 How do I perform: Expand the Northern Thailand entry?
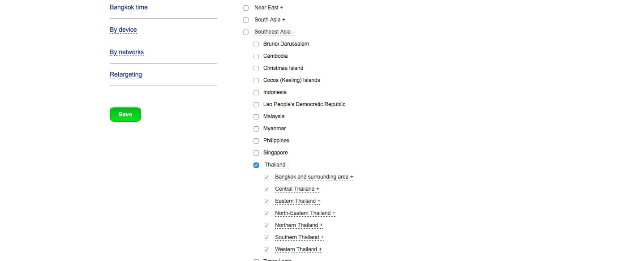point(299,225)
